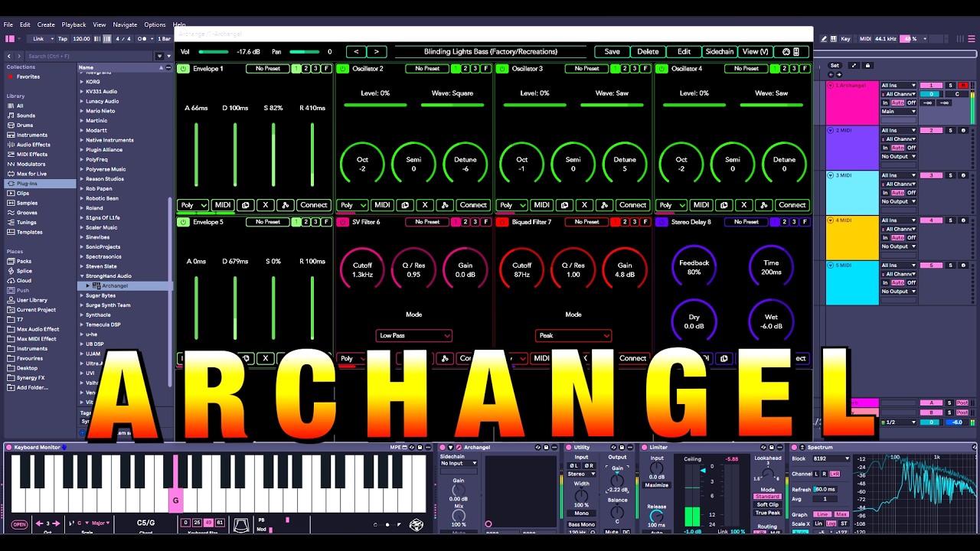Click the browser search field

(88, 56)
